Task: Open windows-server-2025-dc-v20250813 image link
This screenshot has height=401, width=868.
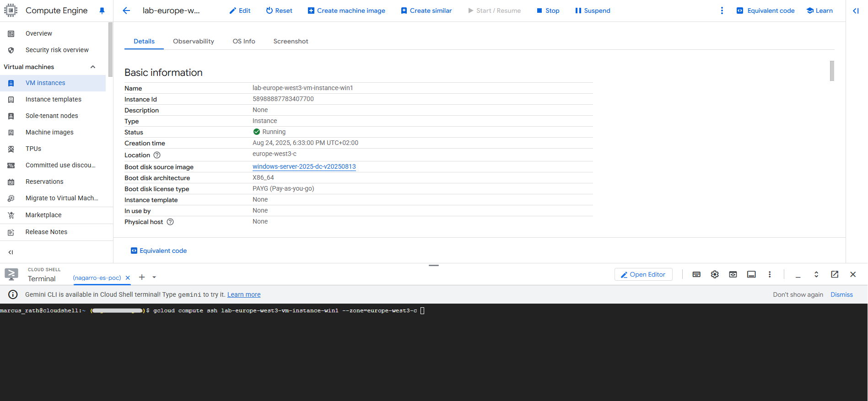Action: [x=304, y=166]
